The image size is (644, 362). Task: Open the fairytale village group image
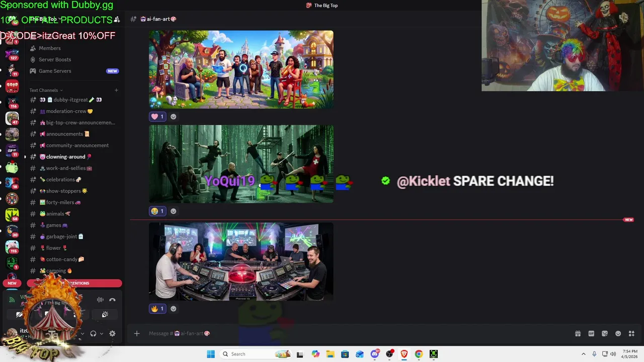pos(241,69)
